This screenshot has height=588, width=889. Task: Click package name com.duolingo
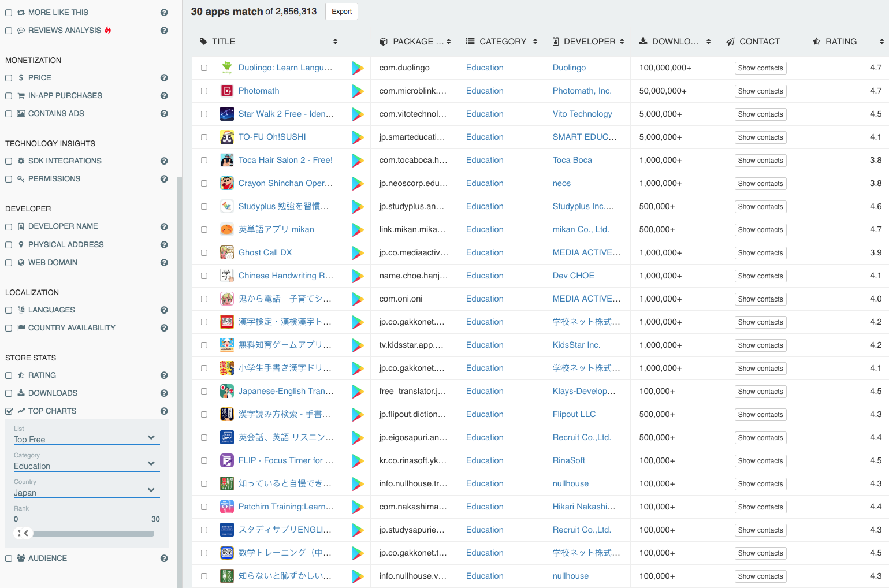tap(404, 68)
